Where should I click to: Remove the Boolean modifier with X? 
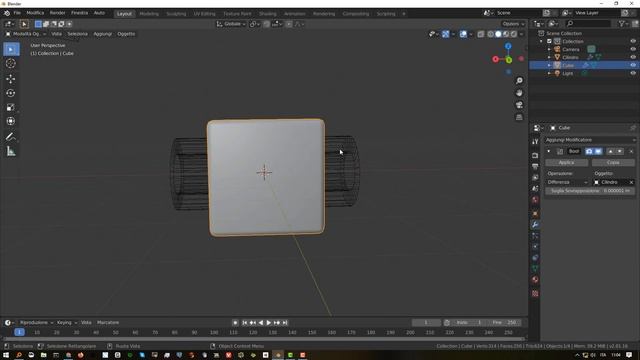click(631, 151)
